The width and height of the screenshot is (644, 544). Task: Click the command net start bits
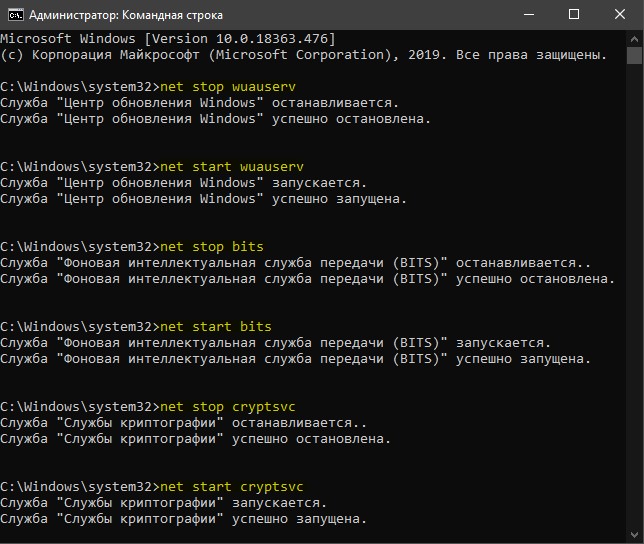216,327
